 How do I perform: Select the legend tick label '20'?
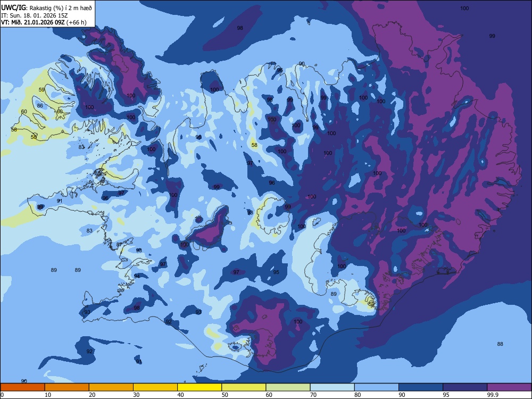coord(92,395)
